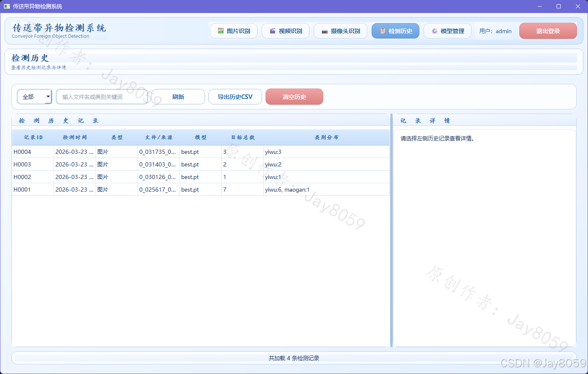This screenshot has height=374, width=588.
Task: Click the 清空历史 button
Action: point(294,97)
